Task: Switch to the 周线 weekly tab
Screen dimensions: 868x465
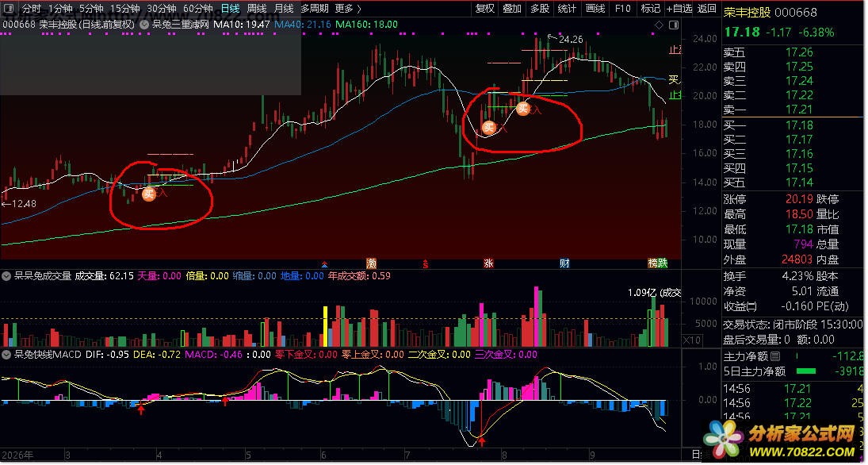Action: pos(256,8)
